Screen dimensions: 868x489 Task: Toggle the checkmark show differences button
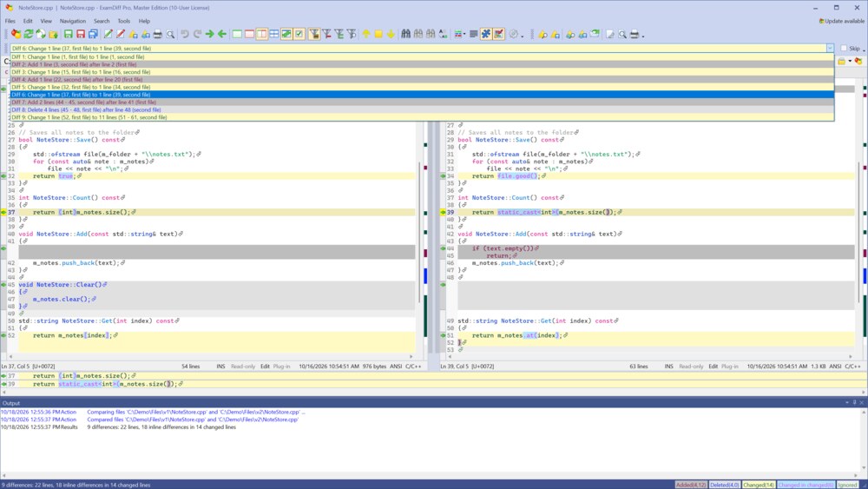coord(299,35)
